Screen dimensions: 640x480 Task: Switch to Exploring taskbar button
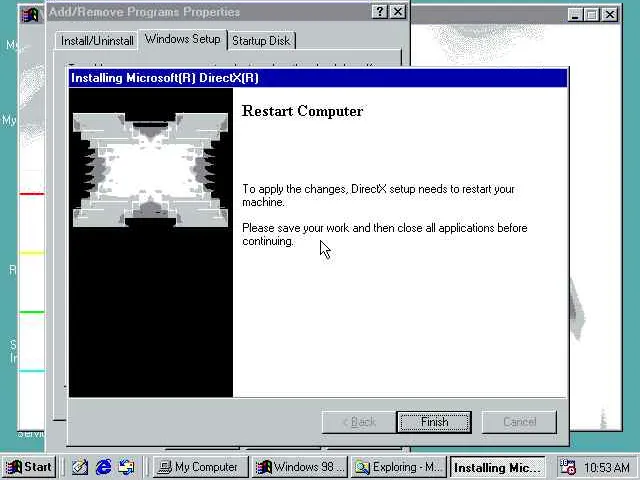click(398, 467)
